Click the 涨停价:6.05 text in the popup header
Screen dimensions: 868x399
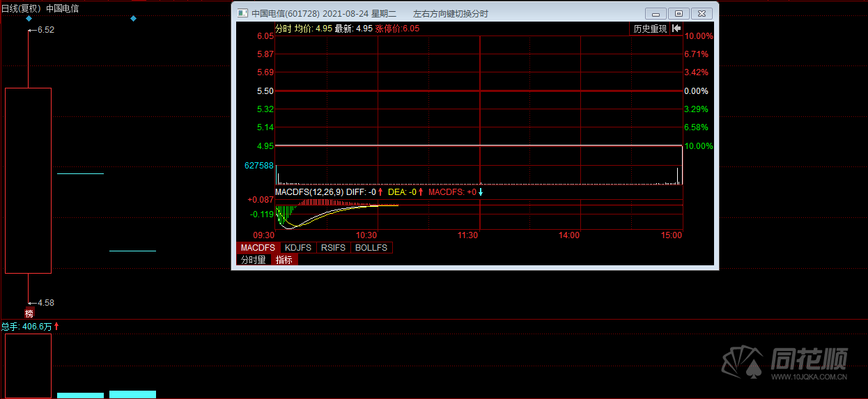click(x=398, y=29)
